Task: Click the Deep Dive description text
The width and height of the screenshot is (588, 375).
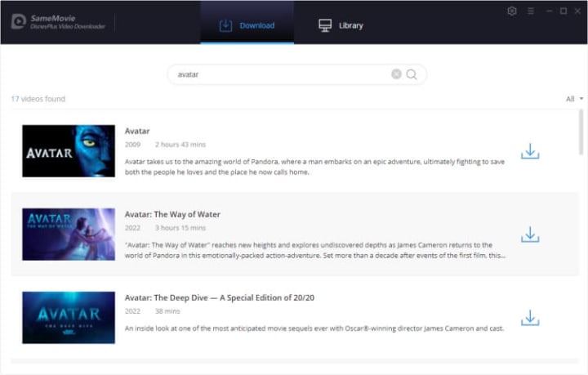Action: tap(314, 328)
